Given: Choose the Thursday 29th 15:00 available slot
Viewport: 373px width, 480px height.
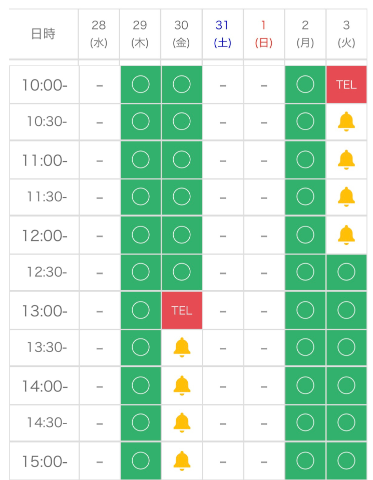Looking at the screenshot, I should click(141, 461).
